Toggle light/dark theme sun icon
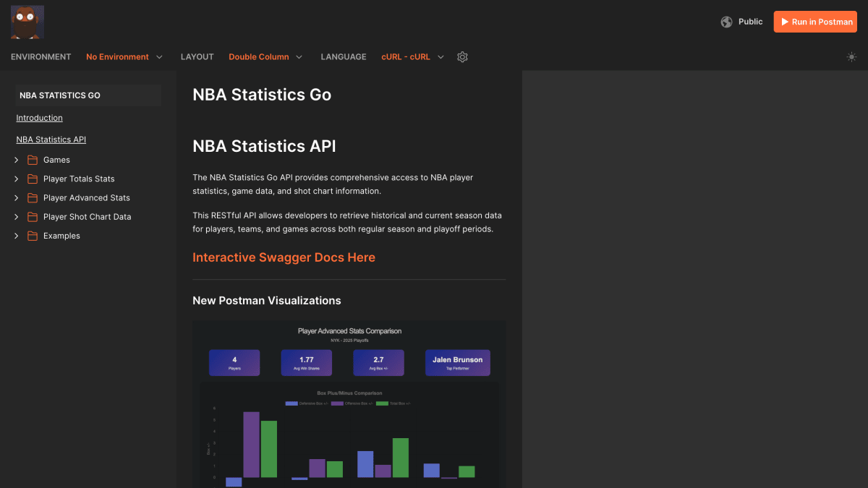The width and height of the screenshot is (868, 488). pyautogui.click(x=851, y=57)
